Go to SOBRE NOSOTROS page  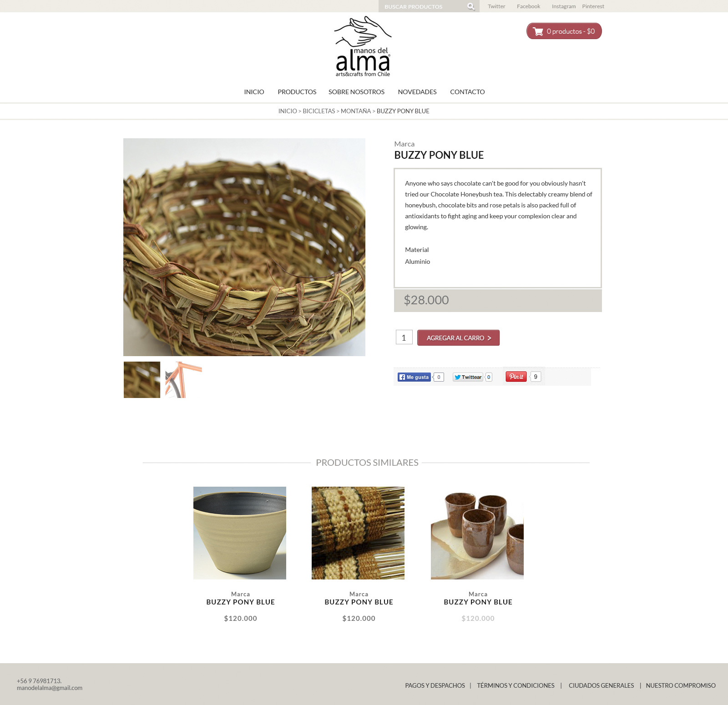tap(356, 92)
